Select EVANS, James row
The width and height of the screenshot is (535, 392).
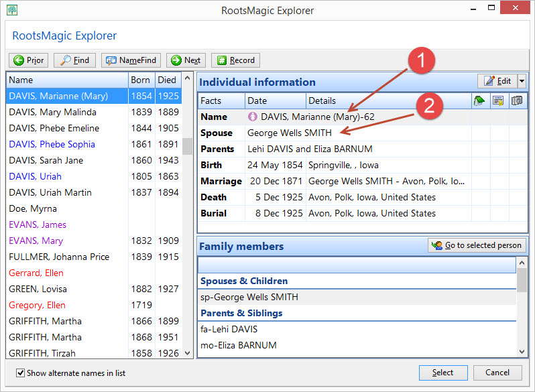click(x=94, y=224)
